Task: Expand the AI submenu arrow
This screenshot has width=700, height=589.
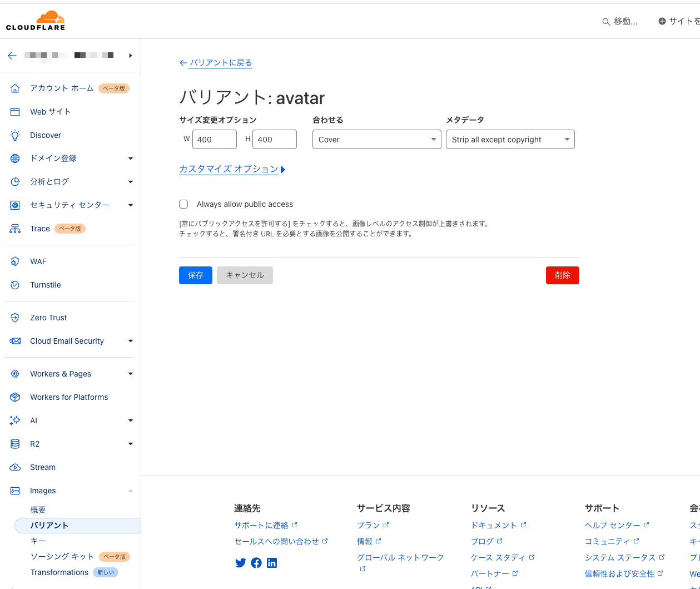Action: click(x=131, y=420)
